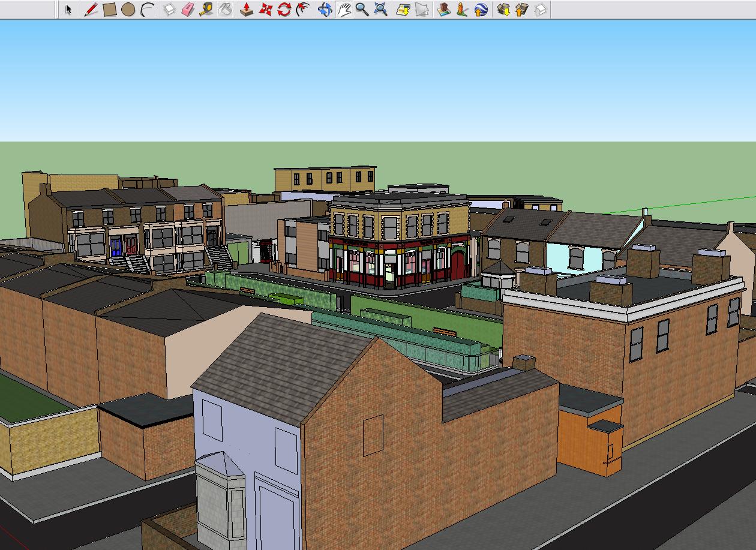Choose the Paint Bucket tool

(x=225, y=10)
